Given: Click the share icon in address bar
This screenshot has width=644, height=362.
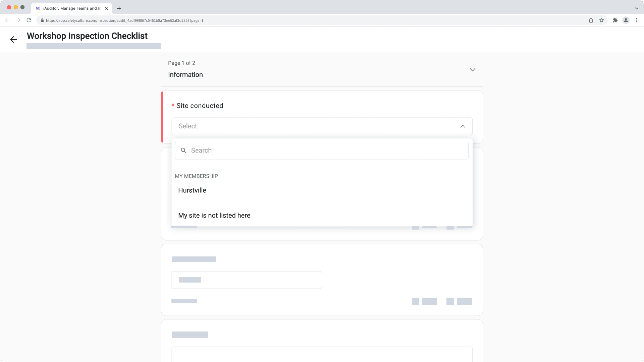Looking at the screenshot, I should pos(591,20).
